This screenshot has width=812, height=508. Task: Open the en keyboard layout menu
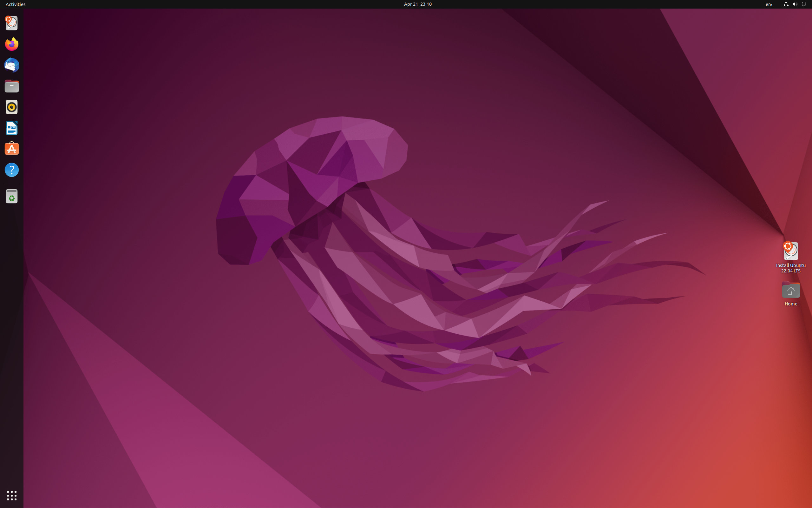[769, 4]
